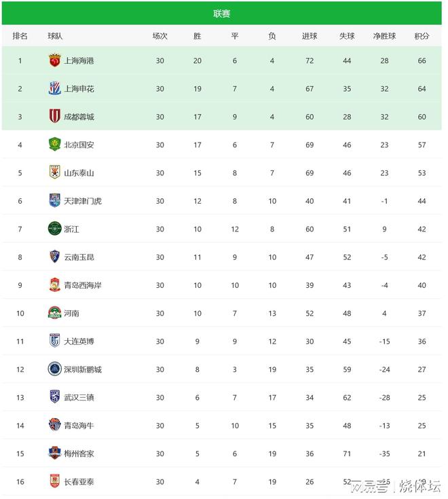
Task: Click the Dalian Yingbo (大连英博) team badge
Action: tap(54, 341)
